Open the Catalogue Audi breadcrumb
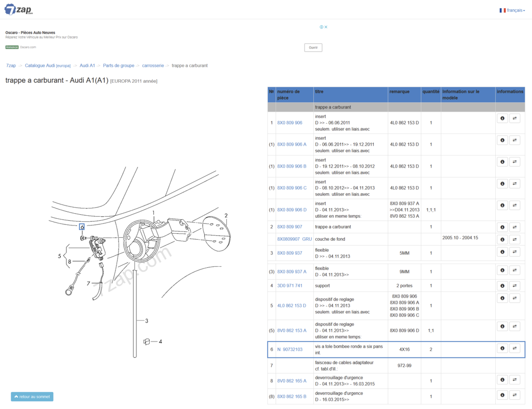This screenshot has width=532, height=409. pos(48,65)
